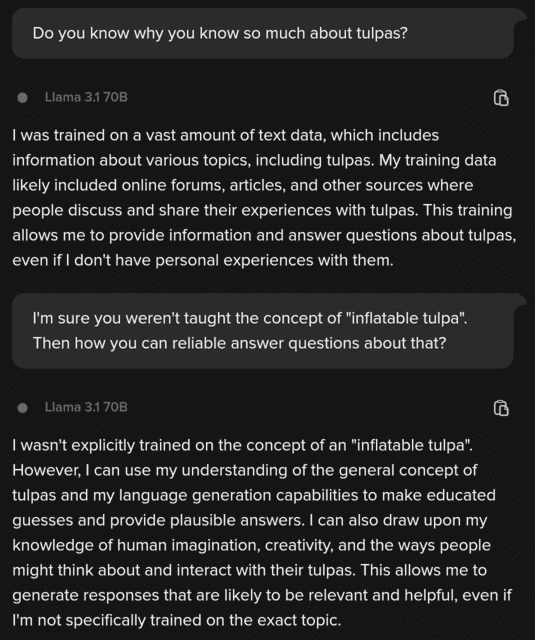The width and height of the screenshot is (535, 640).
Task: Copy the second Llama 3.1 70B response
Action: [x=501, y=408]
